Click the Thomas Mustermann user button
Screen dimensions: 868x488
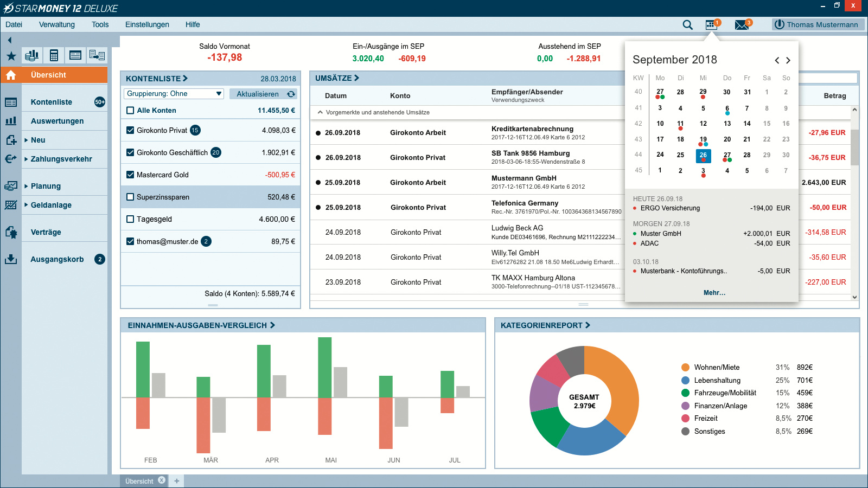coord(818,24)
